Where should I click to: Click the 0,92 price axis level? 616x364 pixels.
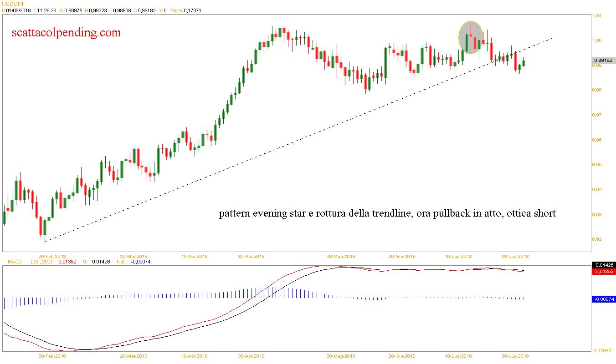tap(596, 239)
